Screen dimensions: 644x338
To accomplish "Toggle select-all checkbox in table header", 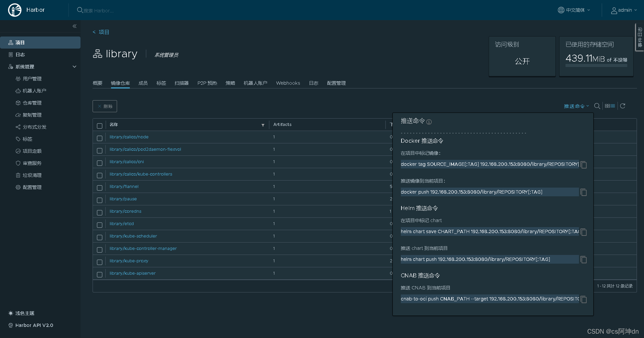I will (100, 126).
